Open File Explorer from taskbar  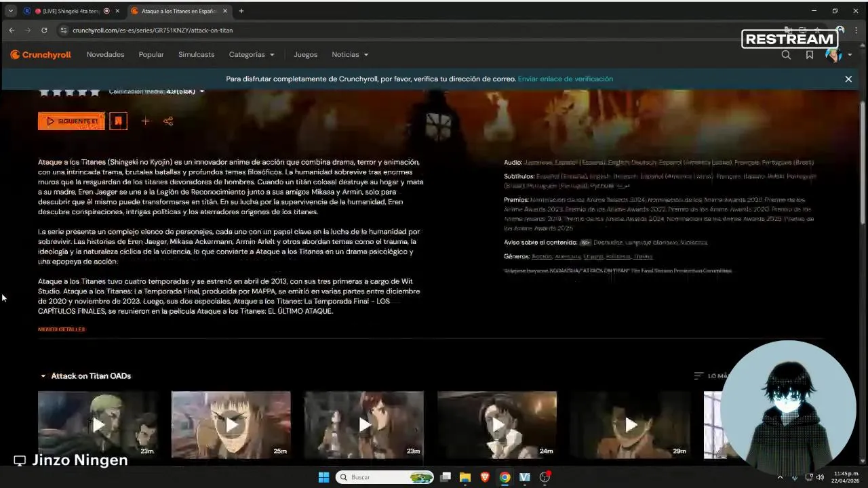(x=465, y=477)
